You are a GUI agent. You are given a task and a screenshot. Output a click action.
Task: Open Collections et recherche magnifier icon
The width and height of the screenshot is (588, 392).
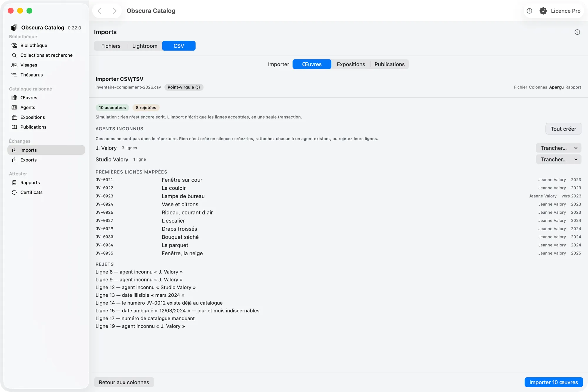(14, 55)
